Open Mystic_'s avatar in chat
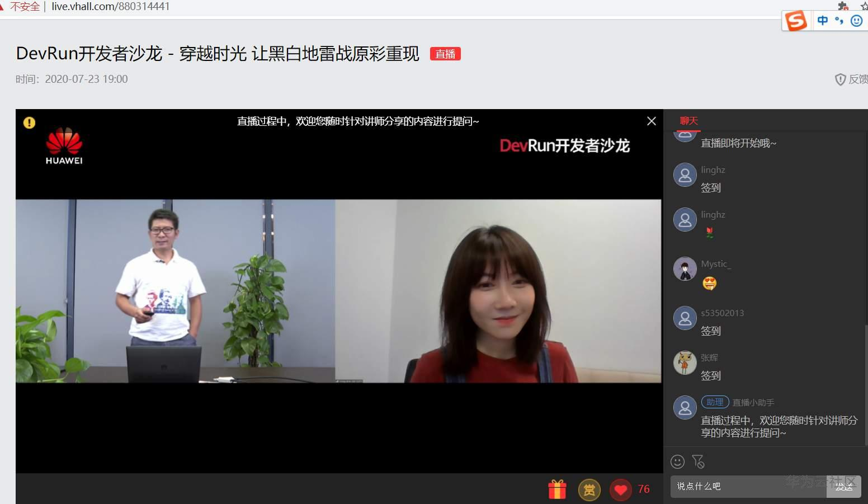 685,269
